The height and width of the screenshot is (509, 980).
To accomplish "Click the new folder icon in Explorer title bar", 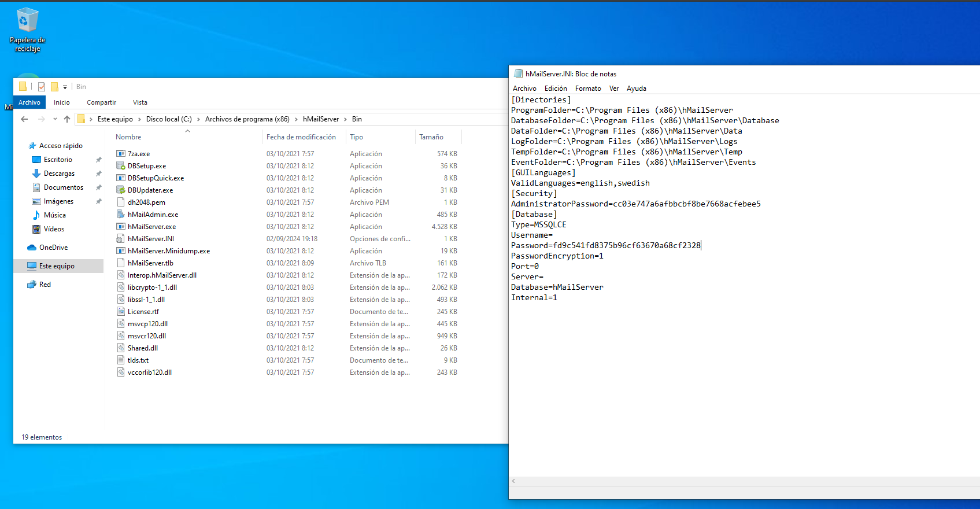I will coord(54,87).
